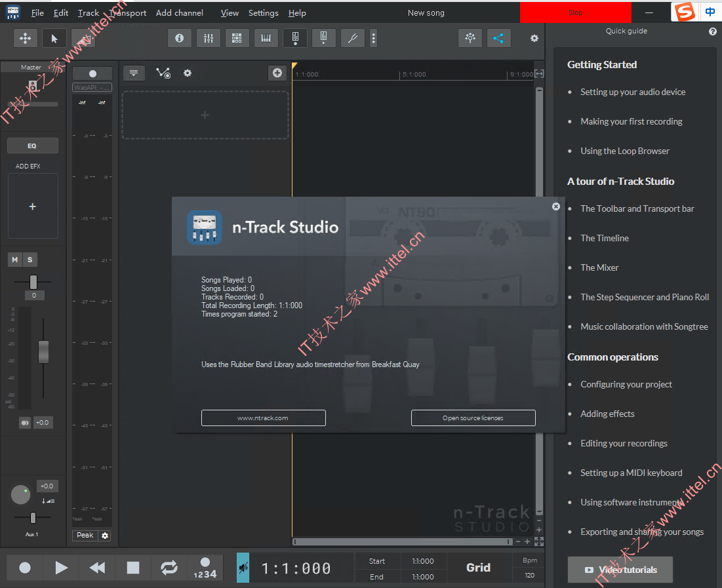Click the blue share icon
722x588 pixels.
click(498, 38)
